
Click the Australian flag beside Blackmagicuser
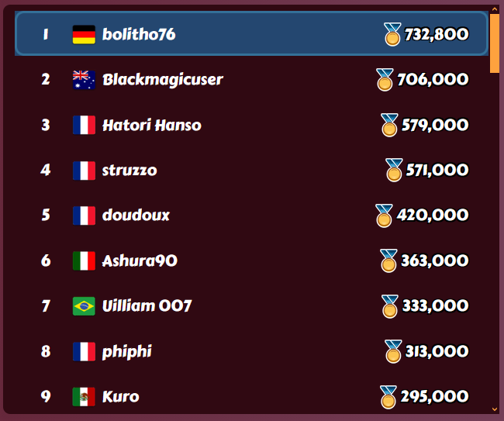(84, 80)
